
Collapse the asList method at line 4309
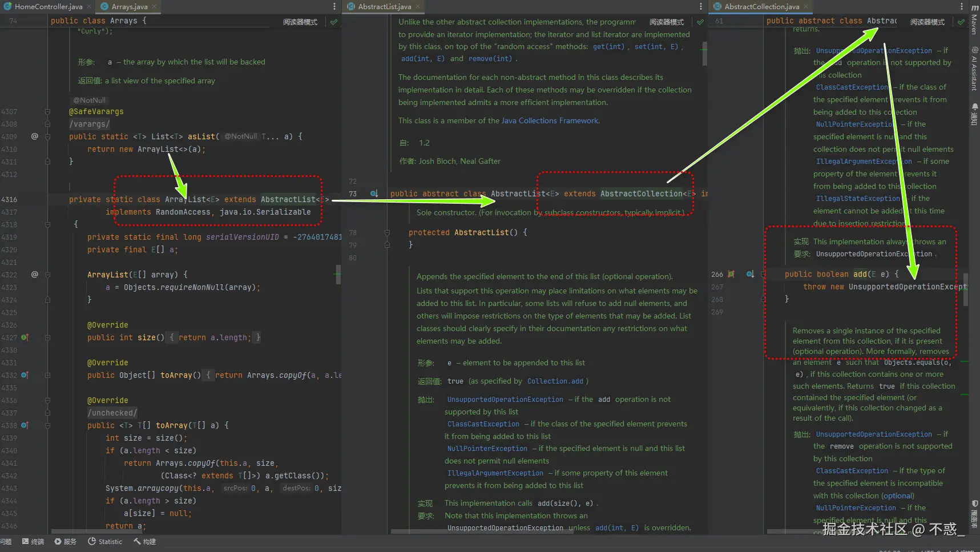(47, 136)
